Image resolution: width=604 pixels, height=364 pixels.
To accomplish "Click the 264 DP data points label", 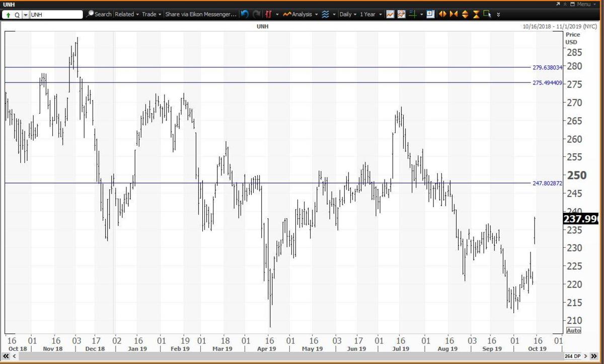I will coord(574,356).
